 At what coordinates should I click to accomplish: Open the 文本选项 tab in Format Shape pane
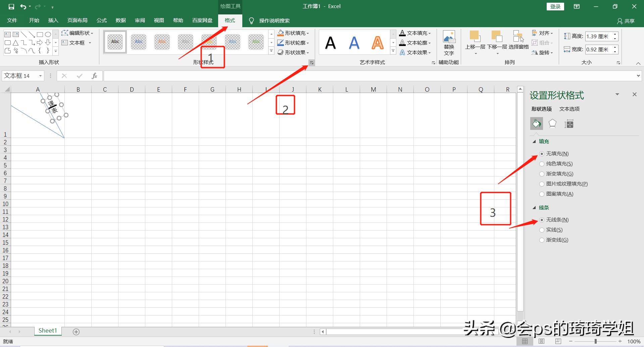click(569, 109)
